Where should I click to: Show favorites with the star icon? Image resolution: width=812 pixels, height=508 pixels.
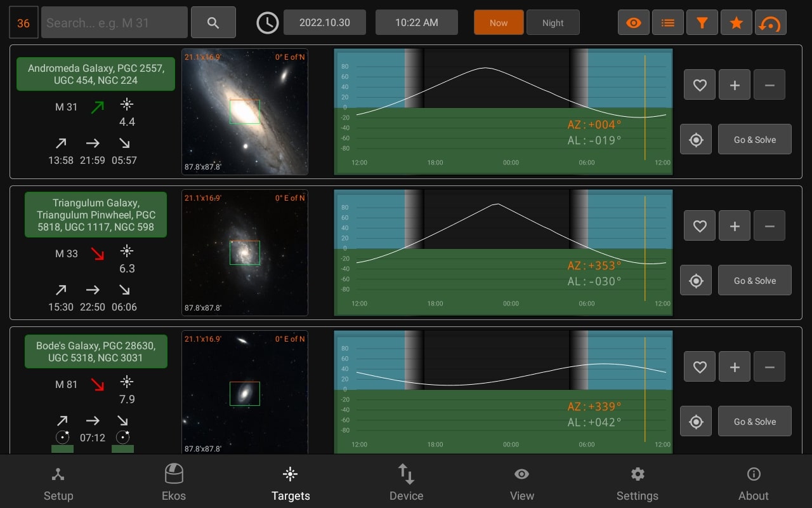coord(737,23)
